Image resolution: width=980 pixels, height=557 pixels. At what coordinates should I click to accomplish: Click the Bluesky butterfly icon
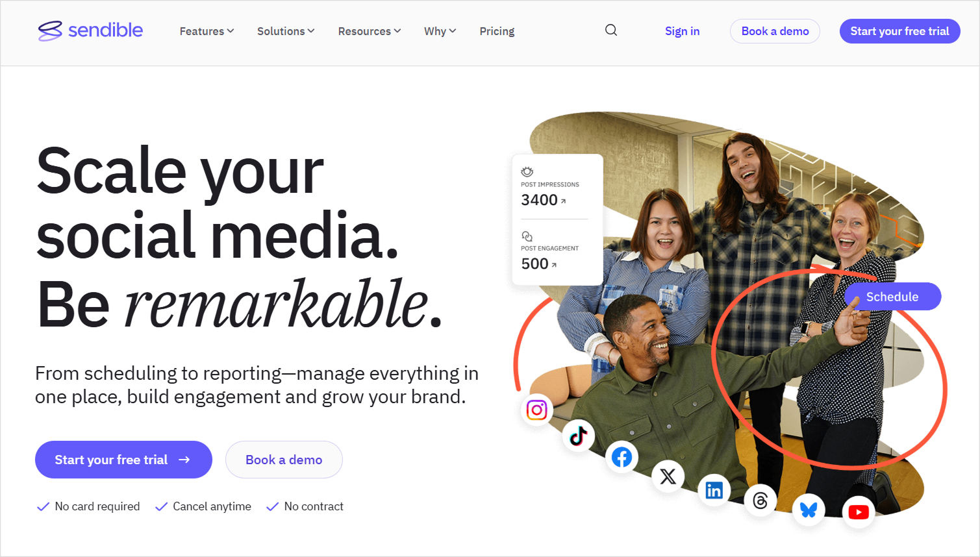pyautogui.click(x=809, y=510)
